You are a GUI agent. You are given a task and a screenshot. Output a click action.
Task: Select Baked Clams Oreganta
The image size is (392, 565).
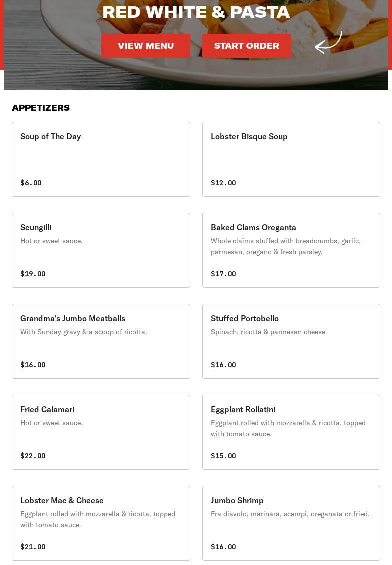[291, 250]
